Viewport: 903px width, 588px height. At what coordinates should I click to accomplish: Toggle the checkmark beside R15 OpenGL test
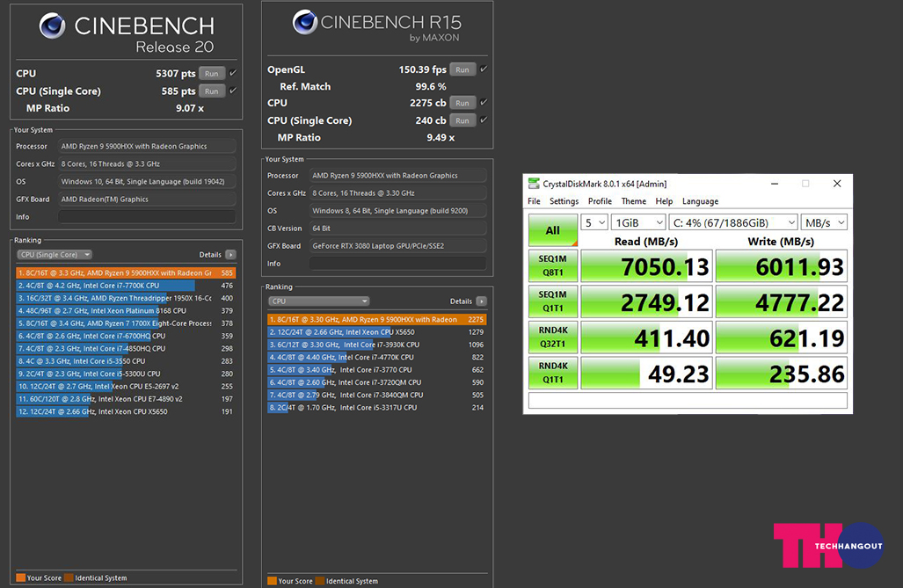[x=484, y=69]
